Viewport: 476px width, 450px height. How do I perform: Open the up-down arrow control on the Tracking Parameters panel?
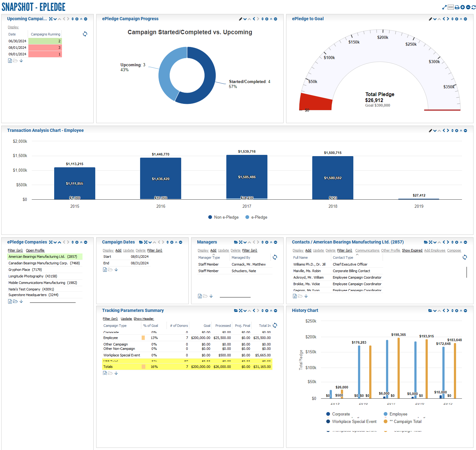click(262, 311)
